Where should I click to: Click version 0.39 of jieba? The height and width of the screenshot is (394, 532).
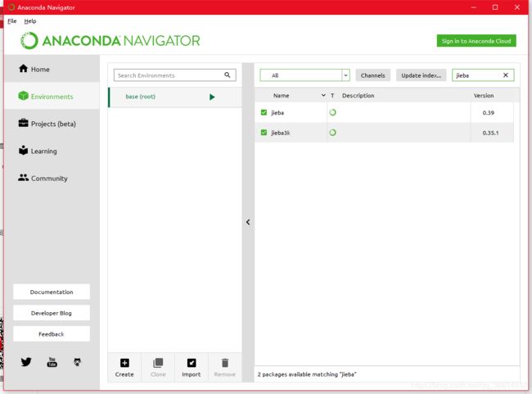(x=489, y=113)
